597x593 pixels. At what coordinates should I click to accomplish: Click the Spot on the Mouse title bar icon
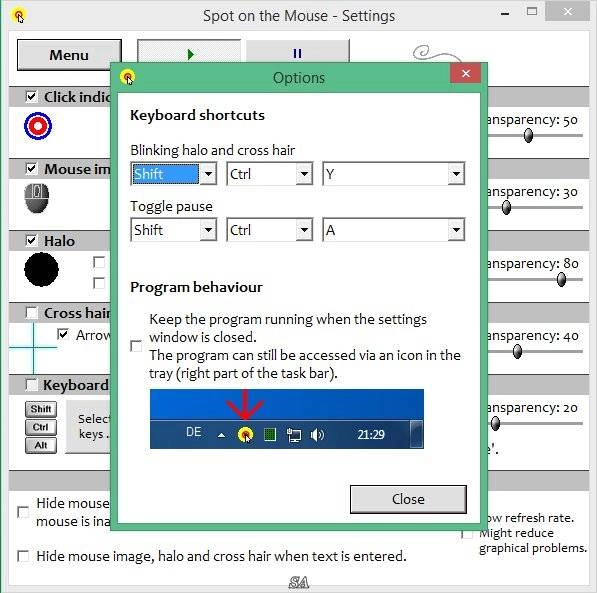click(x=19, y=16)
